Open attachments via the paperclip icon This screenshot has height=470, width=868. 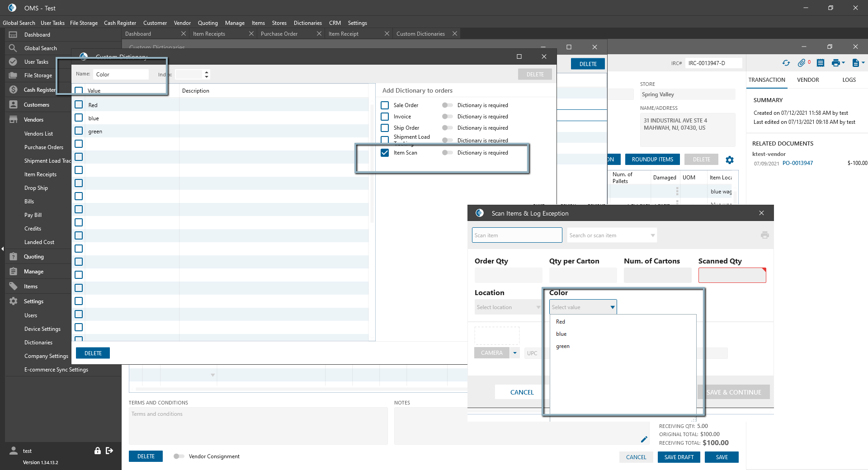(x=802, y=63)
